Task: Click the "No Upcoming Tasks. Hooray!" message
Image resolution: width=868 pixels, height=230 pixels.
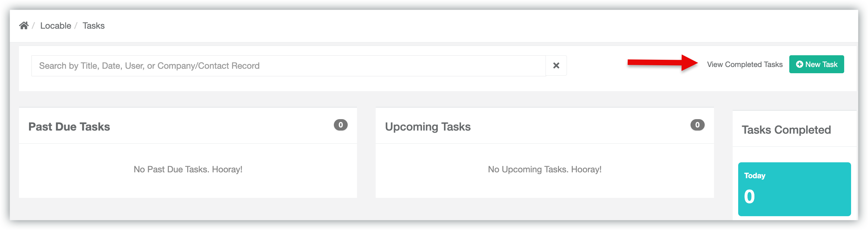Action: tap(544, 169)
